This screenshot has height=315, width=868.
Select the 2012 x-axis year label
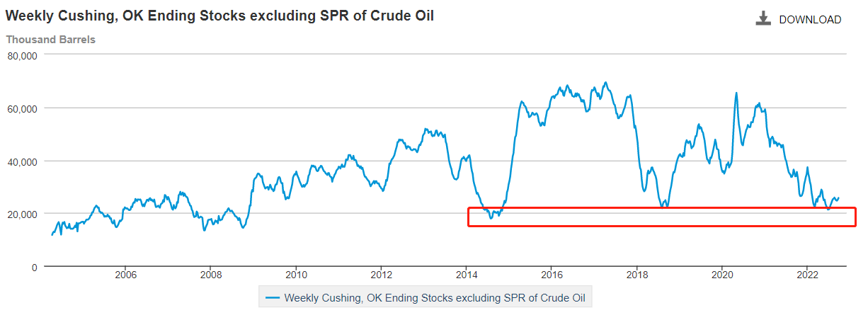click(381, 275)
